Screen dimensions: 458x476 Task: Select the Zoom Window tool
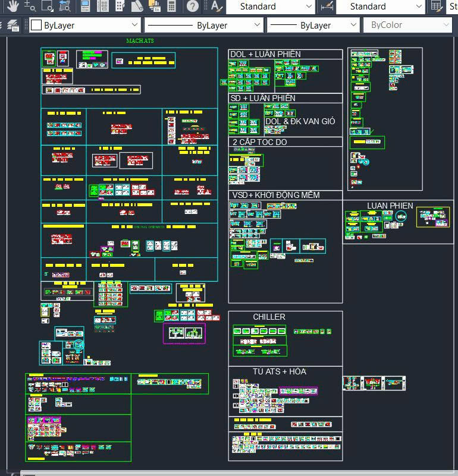pos(47,6)
